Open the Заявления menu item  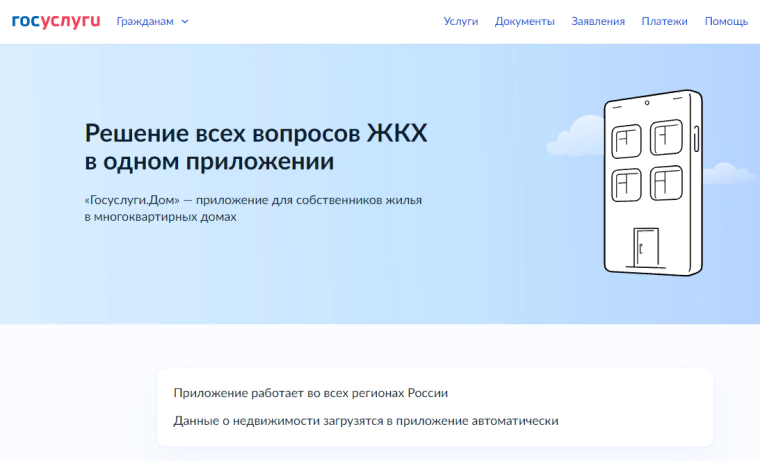pyautogui.click(x=598, y=21)
